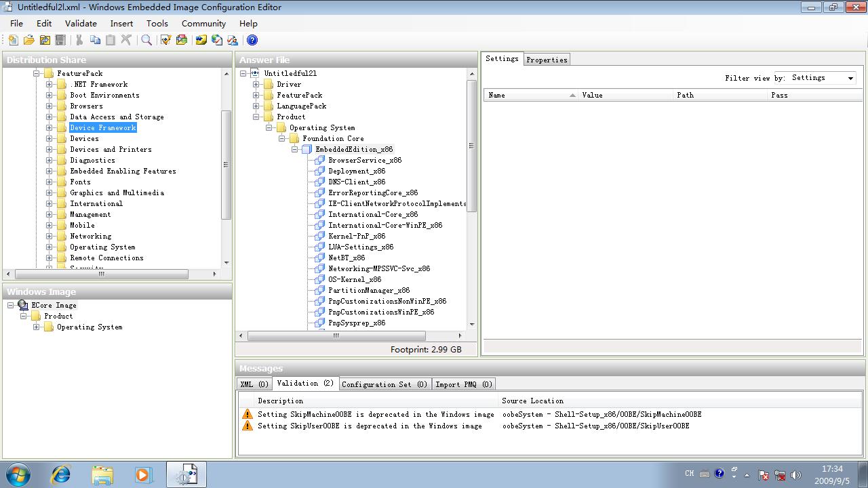Click the folder-with-arrow icon next to Open
The image size is (868, 488).
pos(45,41)
